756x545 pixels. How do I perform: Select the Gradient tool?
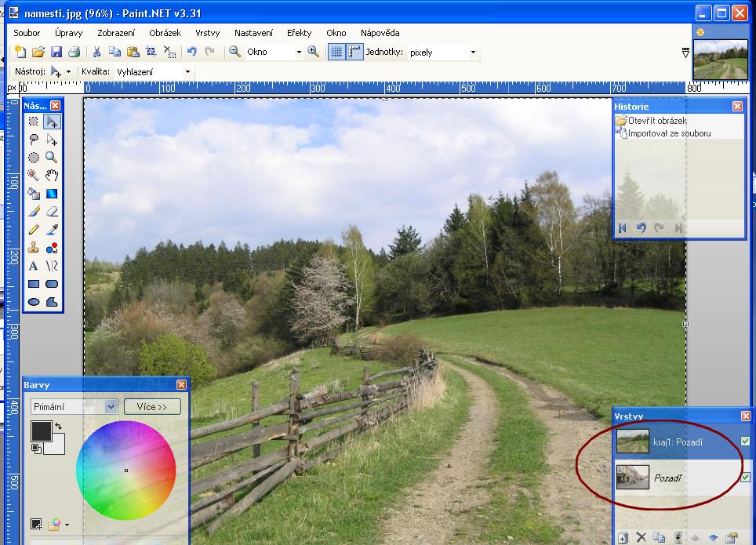[x=52, y=193]
